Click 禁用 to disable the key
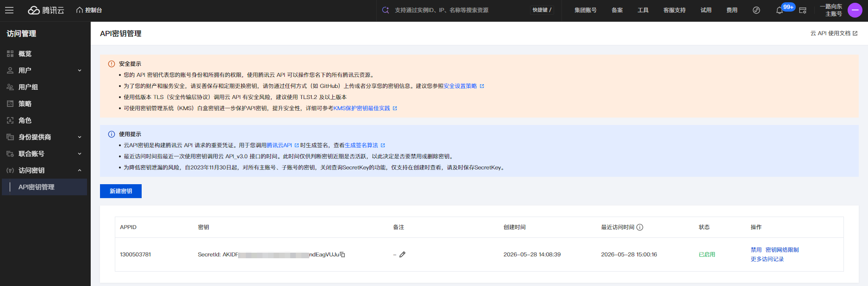The image size is (868, 286). pyautogui.click(x=756, y=250)
